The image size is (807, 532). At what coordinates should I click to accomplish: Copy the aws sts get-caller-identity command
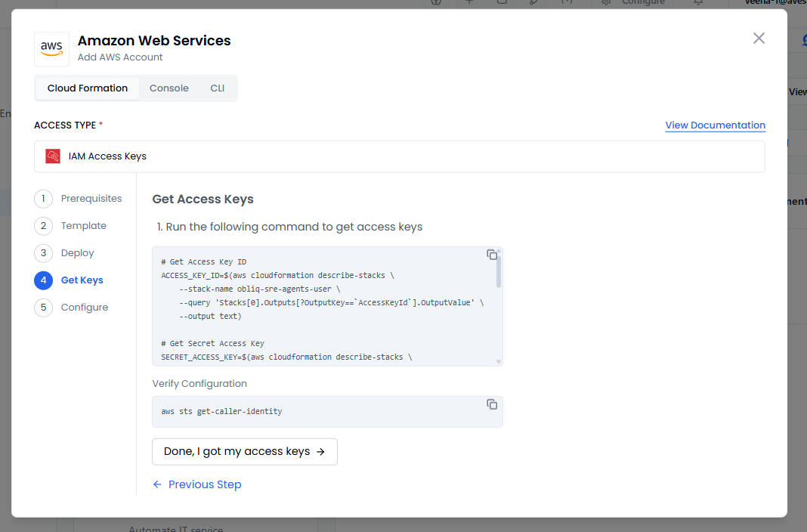[492, 404]
